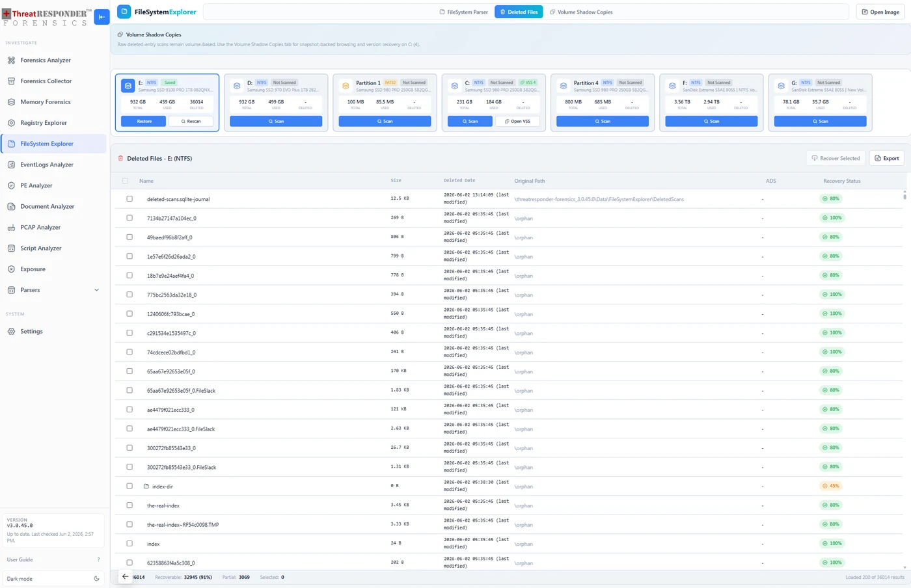
Task: Click Open VSS on the C: drive card
Action: pos(517,121)
